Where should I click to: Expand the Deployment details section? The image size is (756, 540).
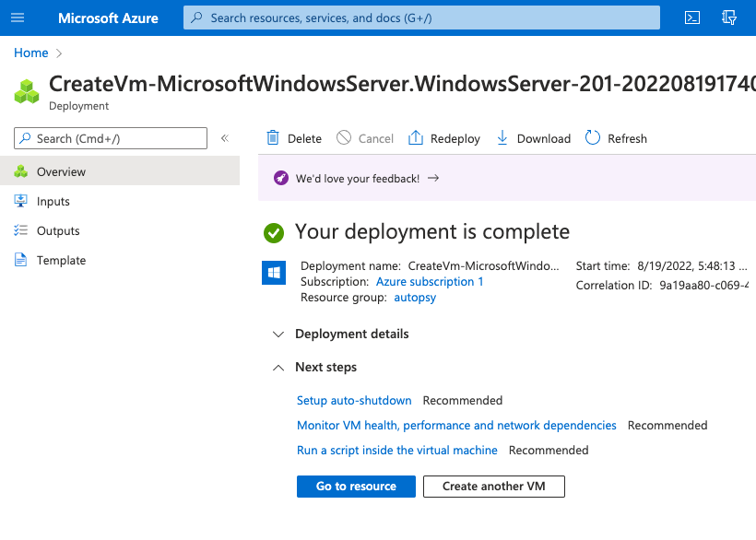pyautogui.click(x=278, y=334)
